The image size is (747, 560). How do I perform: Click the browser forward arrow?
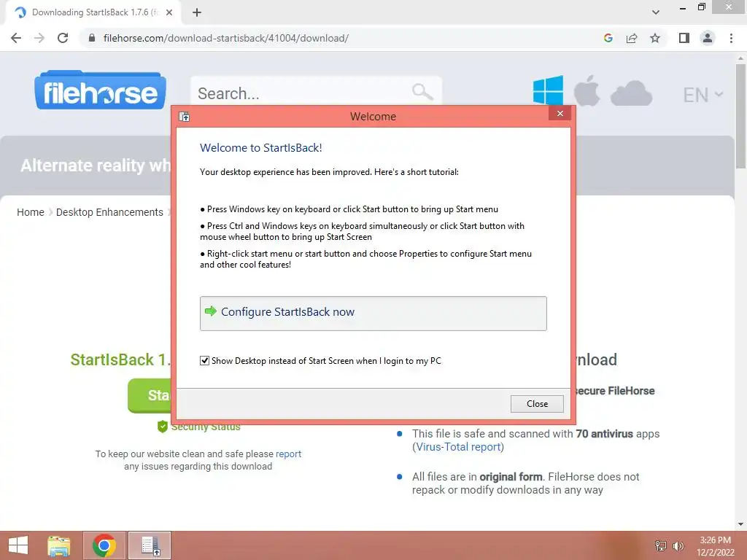(39, 38)
